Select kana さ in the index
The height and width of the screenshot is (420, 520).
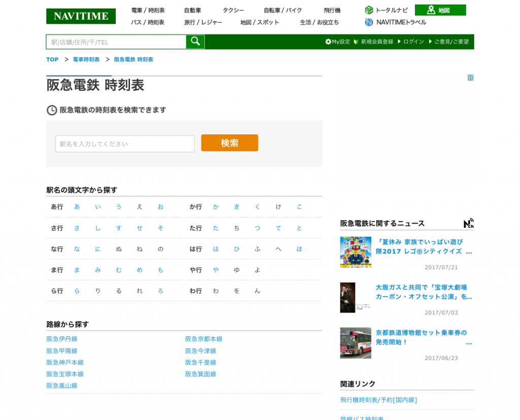77,228
